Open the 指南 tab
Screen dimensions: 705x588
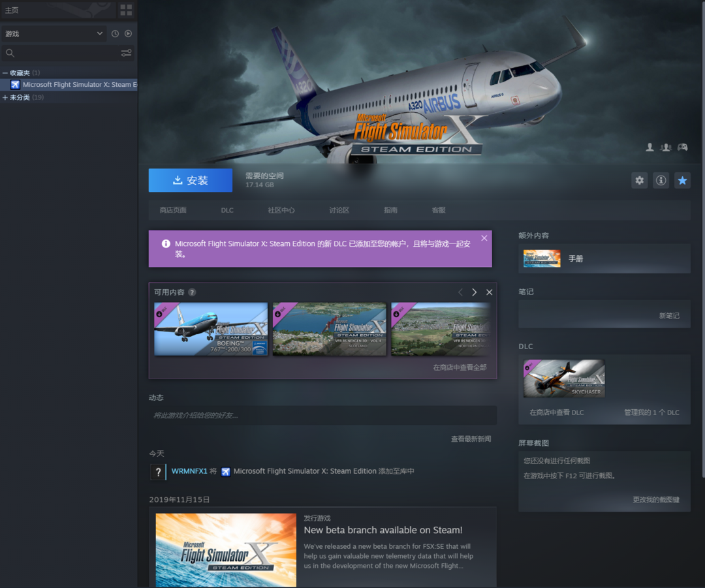[390, 210]
